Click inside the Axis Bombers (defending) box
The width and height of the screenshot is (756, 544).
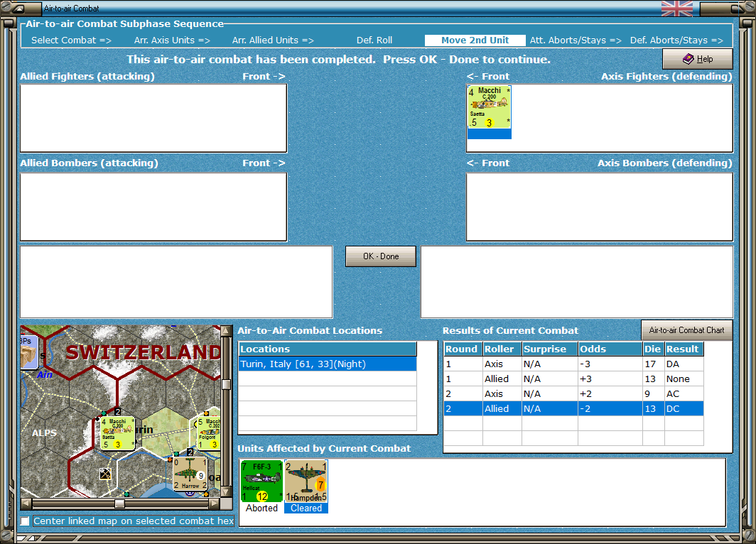pos(599,207)
